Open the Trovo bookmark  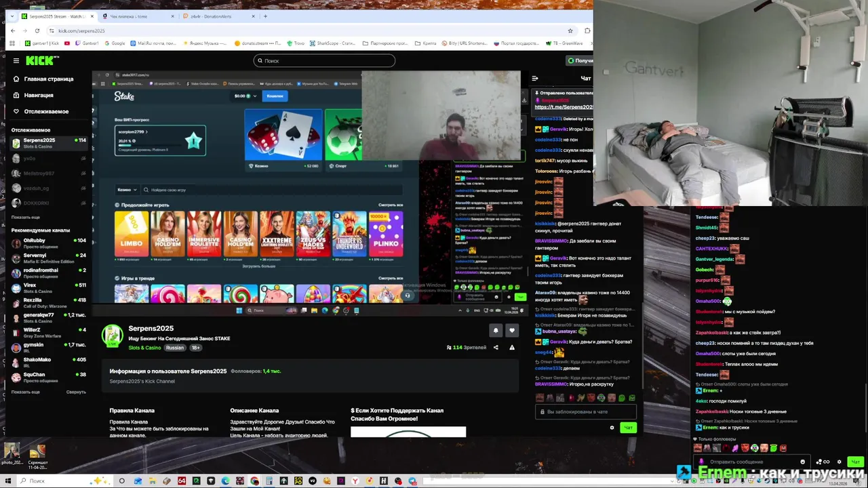(x=296, y=43)
